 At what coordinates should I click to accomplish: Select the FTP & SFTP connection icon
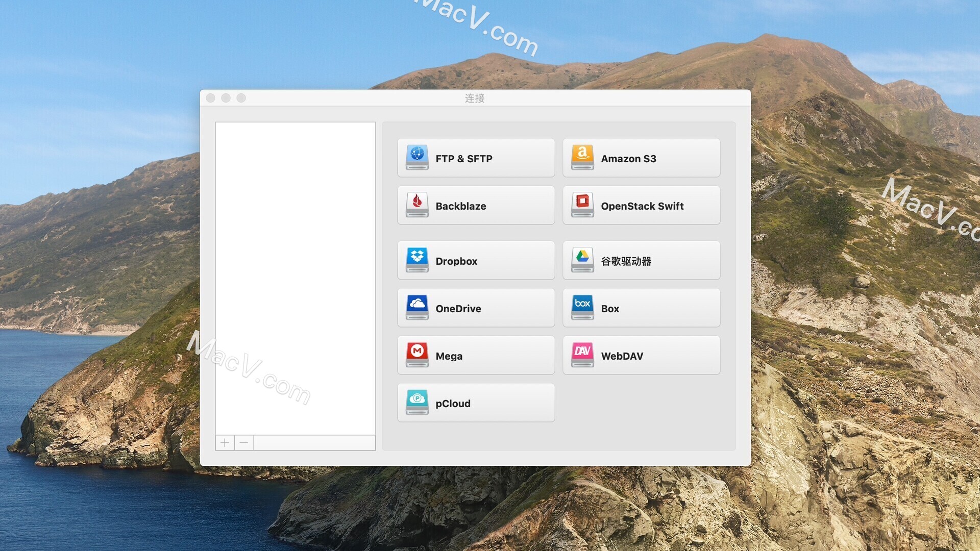tap(416, 157)
